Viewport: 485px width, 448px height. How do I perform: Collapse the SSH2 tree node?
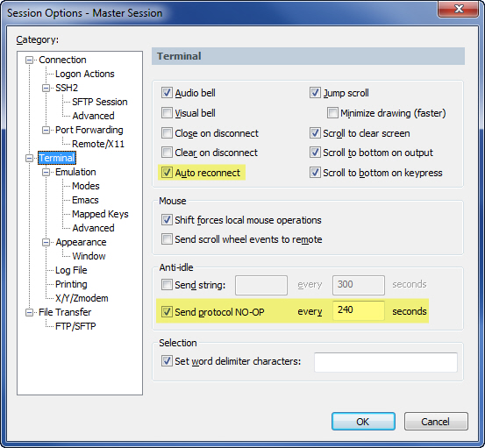[46, 89]
